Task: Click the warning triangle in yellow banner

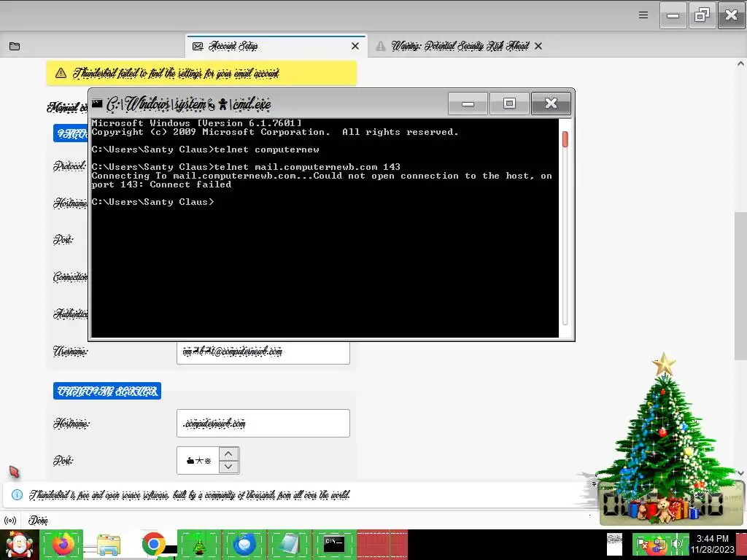Action: (x=61, y=73)
